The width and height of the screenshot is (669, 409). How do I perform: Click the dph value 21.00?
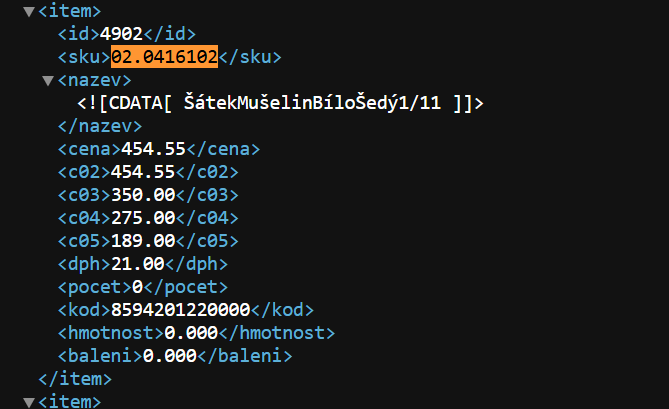click(x=137, y=264)
